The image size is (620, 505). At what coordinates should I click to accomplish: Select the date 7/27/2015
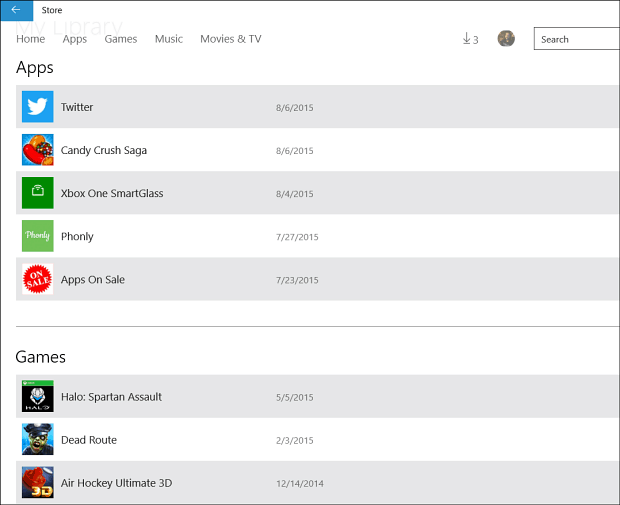click(297, 237)
